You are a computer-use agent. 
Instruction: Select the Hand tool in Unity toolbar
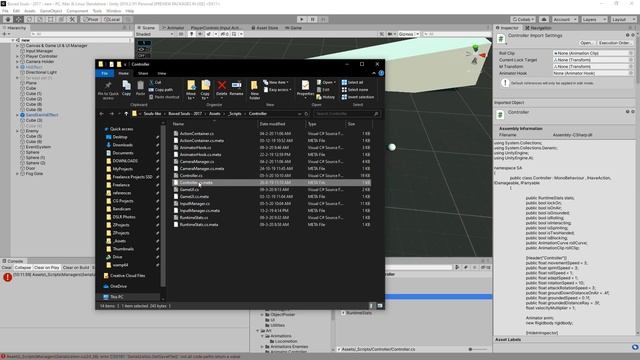click(8, 19)
